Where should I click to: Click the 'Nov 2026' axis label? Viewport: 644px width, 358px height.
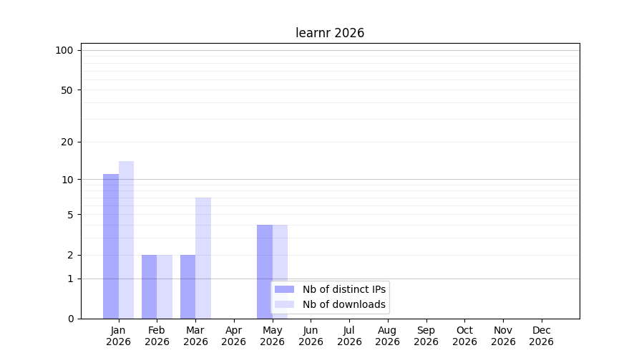click(x=503, y=336)
